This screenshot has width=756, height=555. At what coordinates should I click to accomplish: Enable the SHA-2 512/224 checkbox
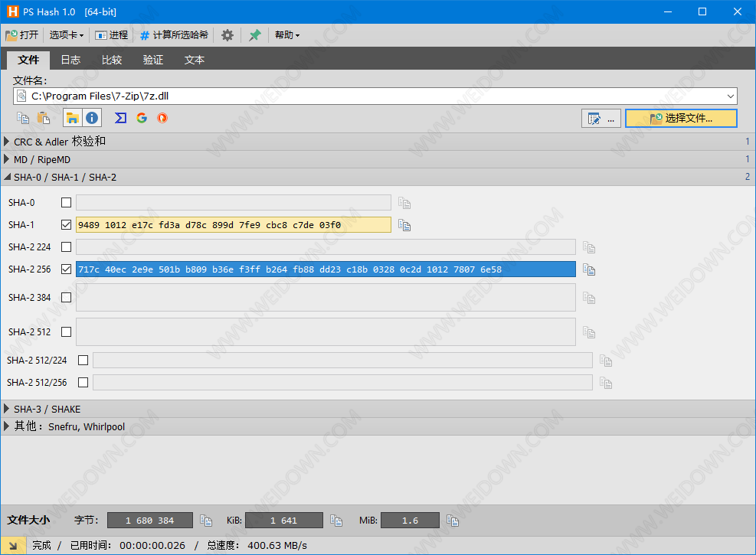(x=83, y=360)
